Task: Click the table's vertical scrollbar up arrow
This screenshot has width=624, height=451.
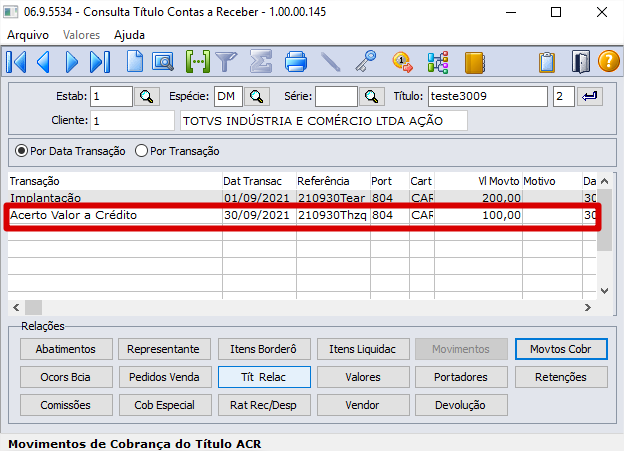Action: (604, 182)
